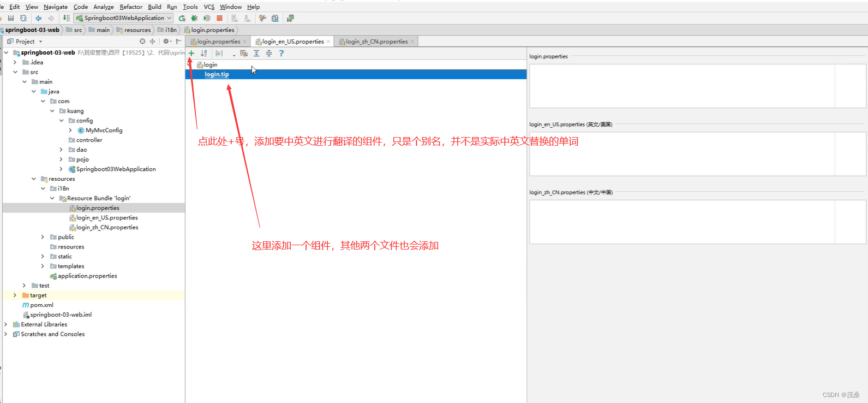Expand the .idea folder

pos(15,62)
